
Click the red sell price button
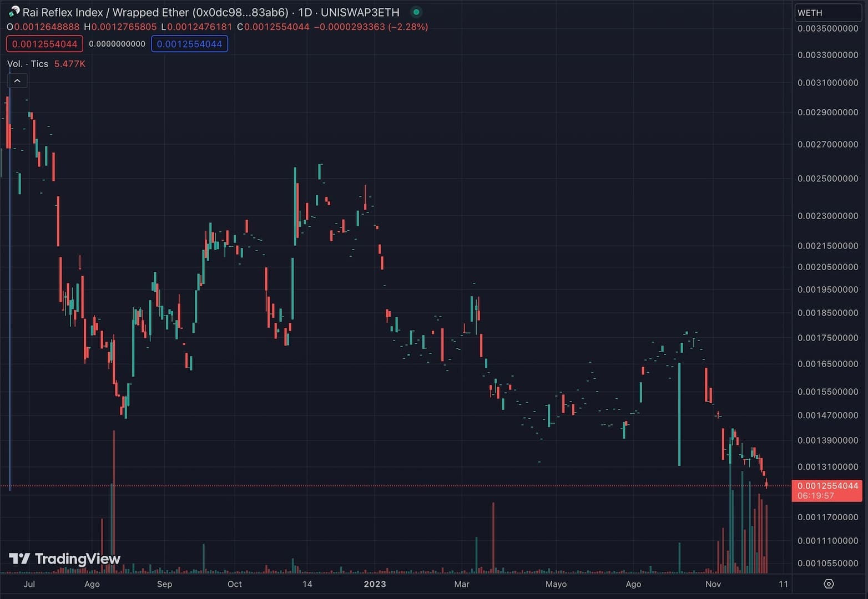[x=44, y=44]
